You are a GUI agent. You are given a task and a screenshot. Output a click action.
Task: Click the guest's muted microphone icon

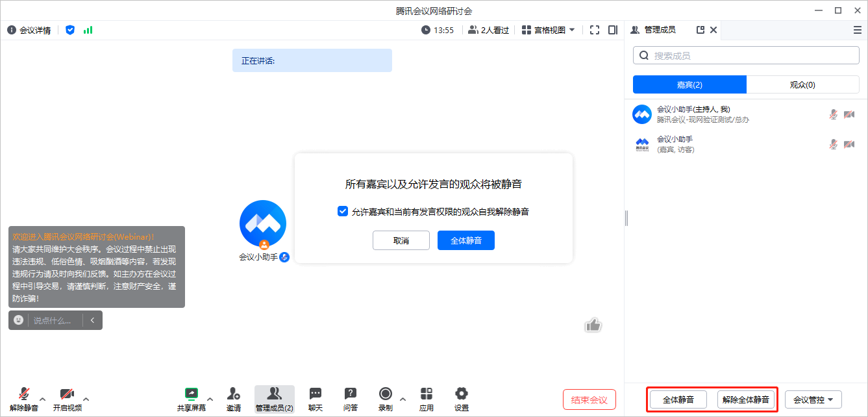tap(834, 144)
